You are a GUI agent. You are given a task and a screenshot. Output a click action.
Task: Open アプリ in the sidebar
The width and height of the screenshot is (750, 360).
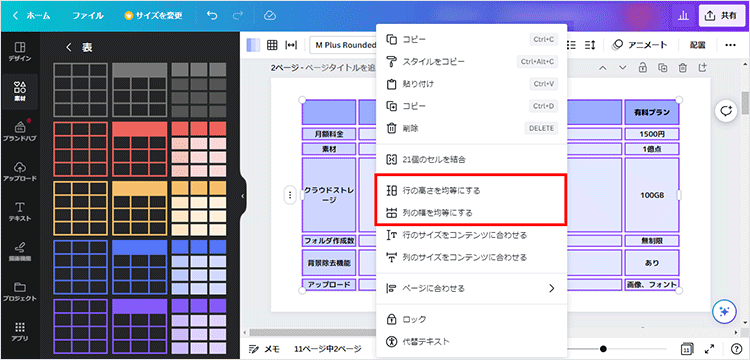point(20,331)
